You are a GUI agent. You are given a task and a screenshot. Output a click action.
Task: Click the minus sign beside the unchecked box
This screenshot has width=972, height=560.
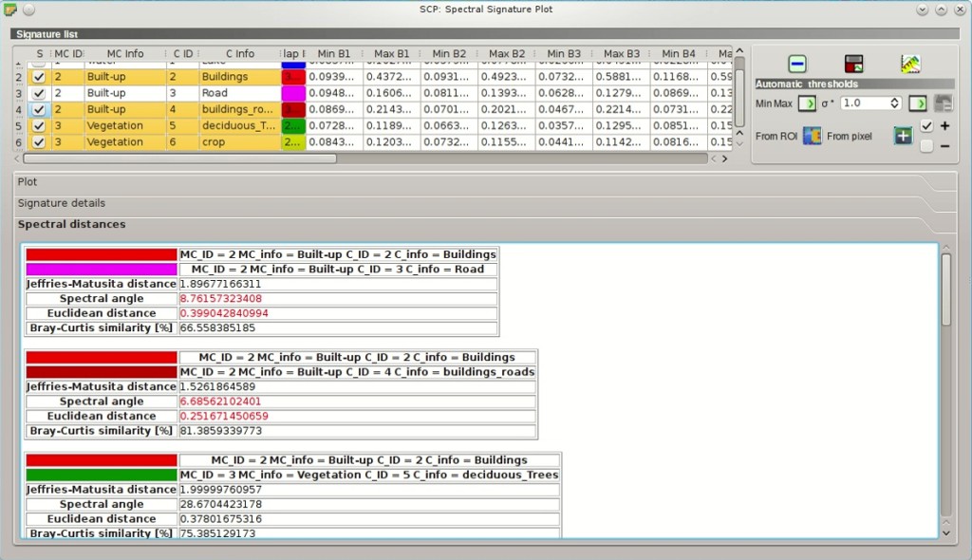[944, 146]
